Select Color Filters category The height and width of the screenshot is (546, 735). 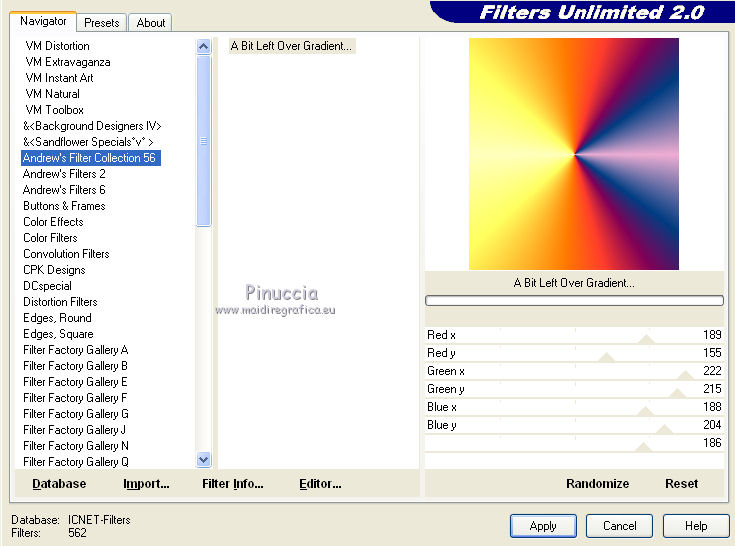point(50,238)
